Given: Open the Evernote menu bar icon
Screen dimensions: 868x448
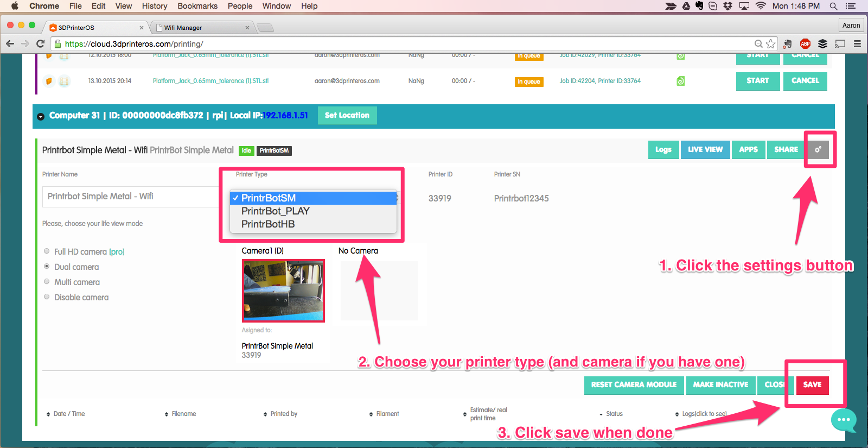Looking at the screenshot, I should (699, 6).
